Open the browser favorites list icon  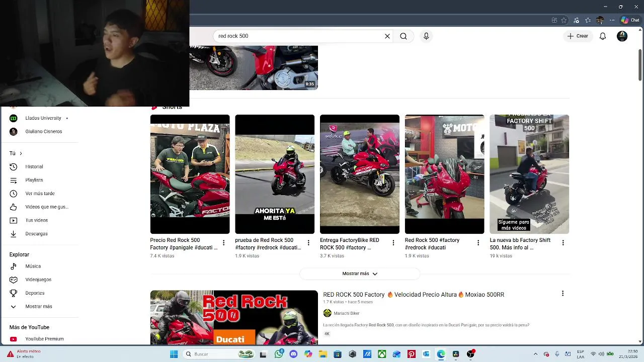pos(588,20)
